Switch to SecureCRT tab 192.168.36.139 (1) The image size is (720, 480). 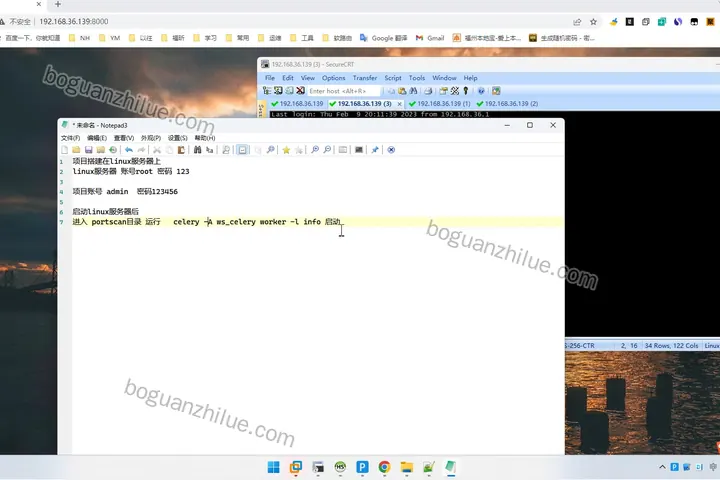click(x=439, y=104)
